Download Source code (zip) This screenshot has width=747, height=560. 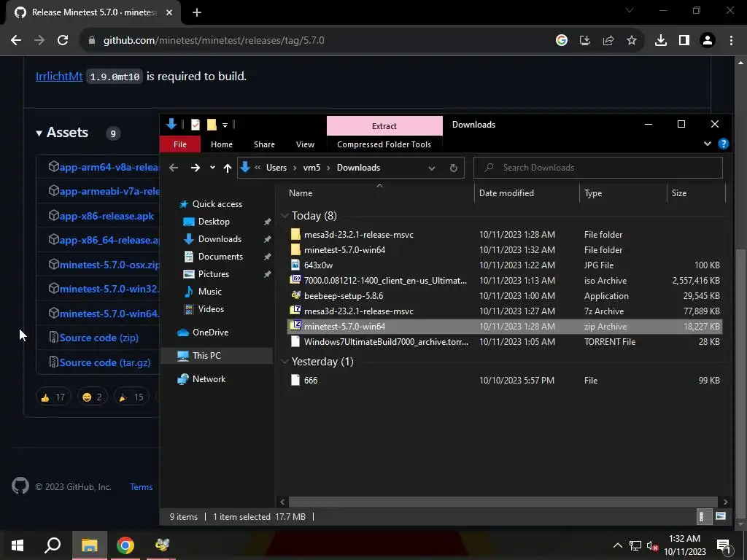pyautogui.click(x=99, y=338)
